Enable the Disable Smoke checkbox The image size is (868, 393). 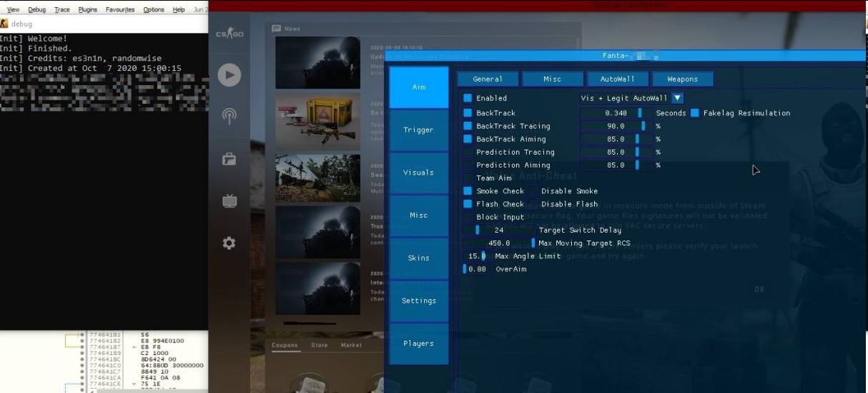tap(533, 191)
